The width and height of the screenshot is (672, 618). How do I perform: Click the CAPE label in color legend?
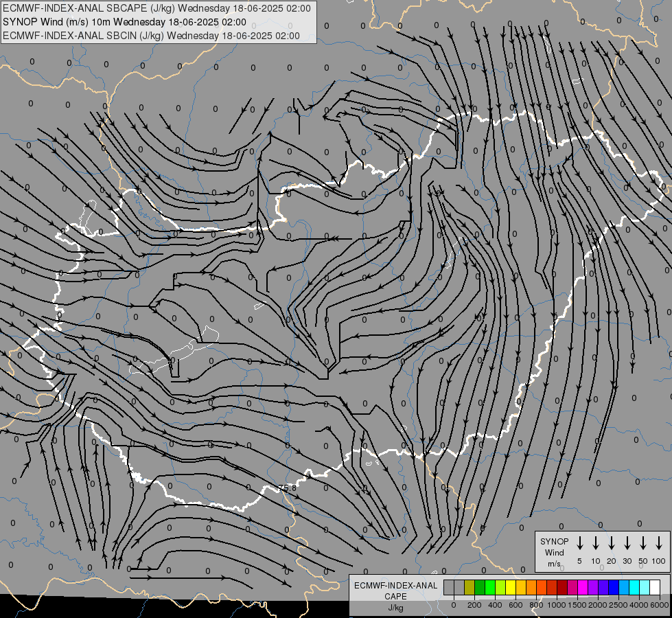point(395,597)
